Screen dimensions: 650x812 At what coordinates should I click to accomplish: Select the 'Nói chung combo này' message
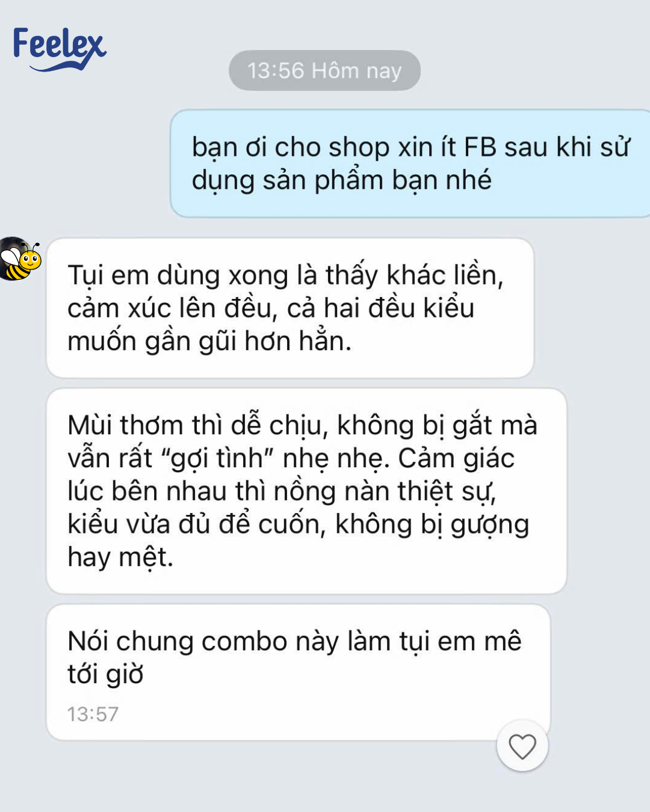299,672
